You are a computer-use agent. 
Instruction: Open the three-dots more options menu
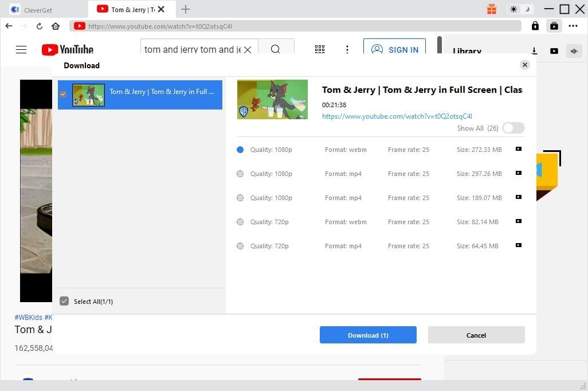[573, 26]
